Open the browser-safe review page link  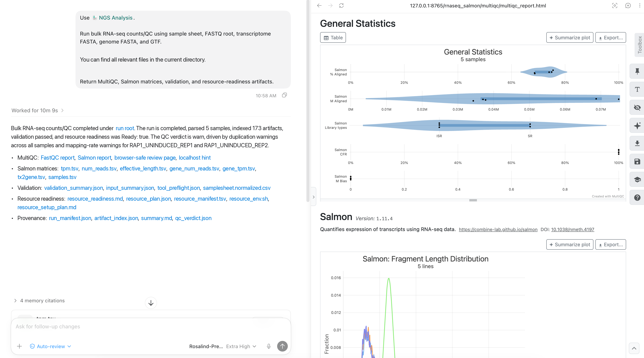pos(145,158)
